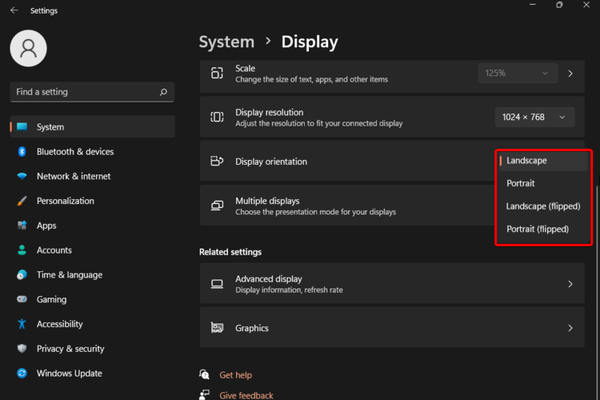The image size is (600, 400).
Task: Open Privacy & security settings
Action: coord(92,349)
